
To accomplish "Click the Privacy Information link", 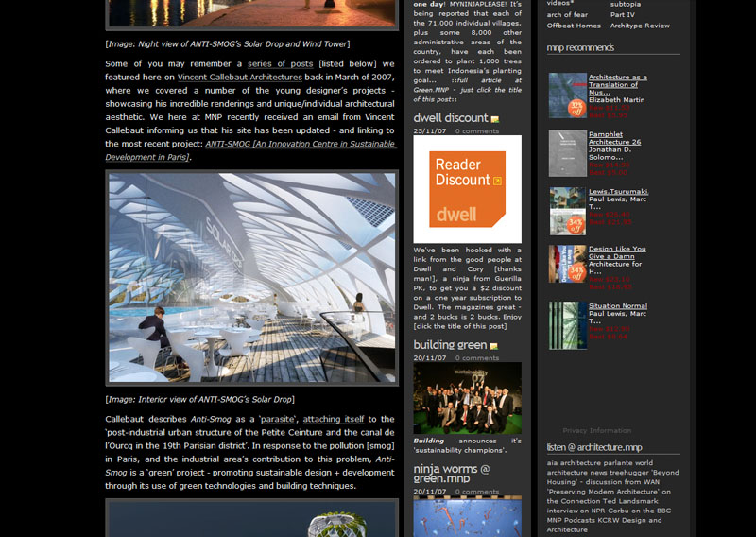I will [x=596, y=430].
